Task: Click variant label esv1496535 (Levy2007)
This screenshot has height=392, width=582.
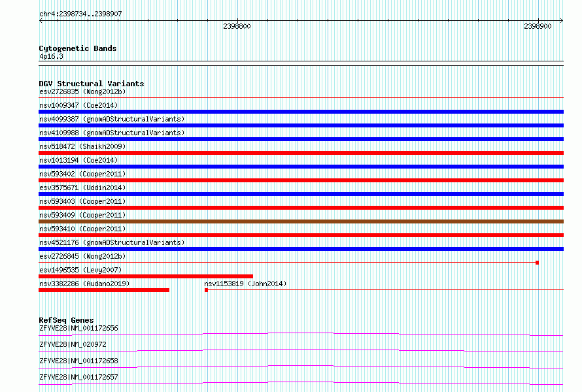Action: tap(80, 270)
